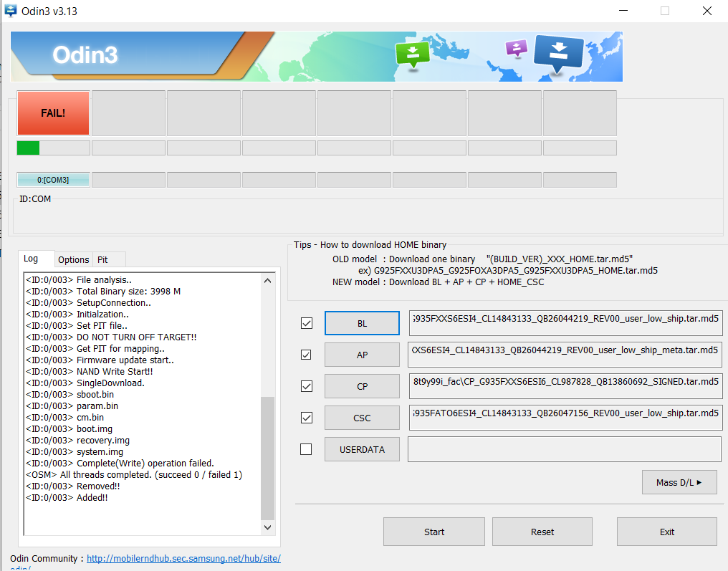The width and height of the screenshot is (728, 571).
Task: Expand the Mass D/L menu
Action: tap(679, 482)
